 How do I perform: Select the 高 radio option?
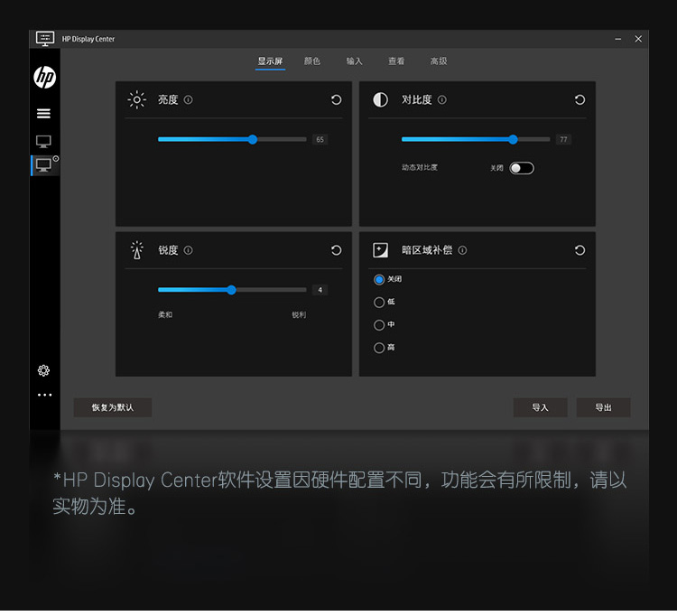pos(379,348)
